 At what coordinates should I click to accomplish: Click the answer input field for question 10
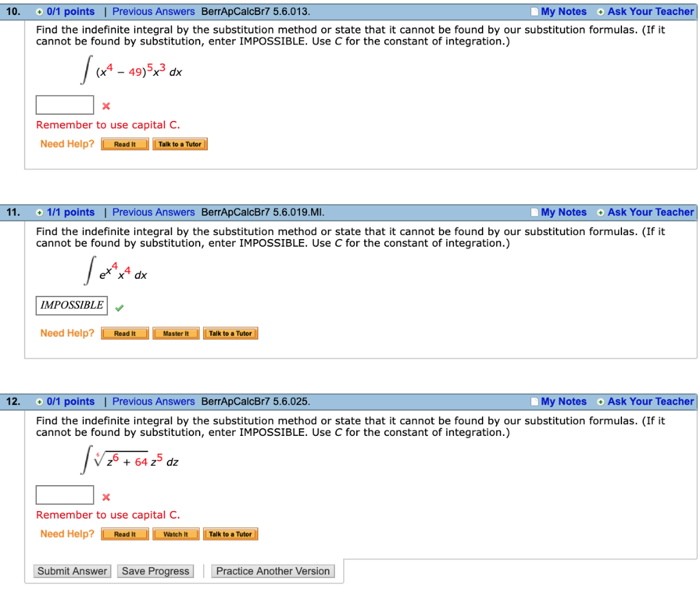(x=64, y=105)
